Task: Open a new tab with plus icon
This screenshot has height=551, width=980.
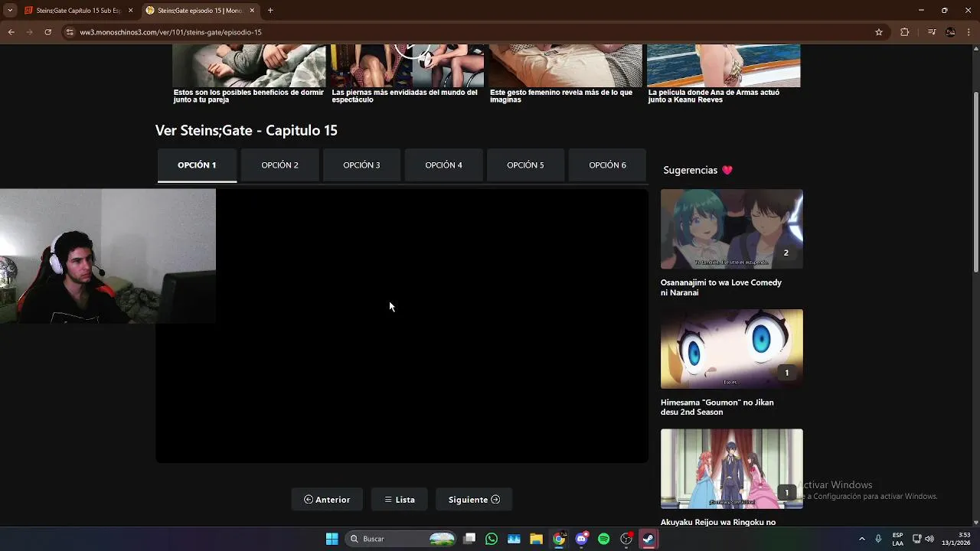Action: 270,11
